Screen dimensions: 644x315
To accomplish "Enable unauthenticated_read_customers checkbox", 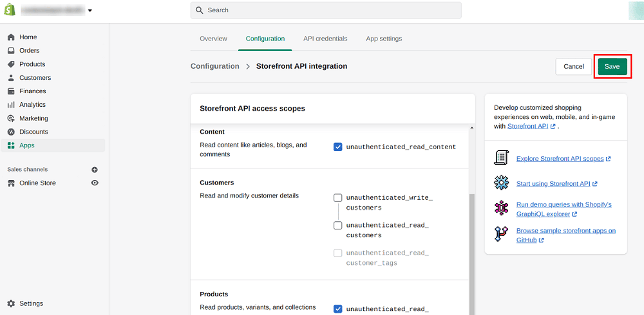I will point(337,225).
